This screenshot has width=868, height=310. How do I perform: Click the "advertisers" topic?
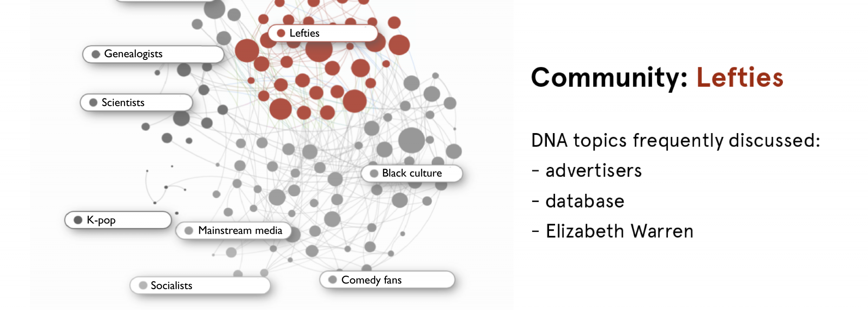pyautogui.click(x=593, y=170)
